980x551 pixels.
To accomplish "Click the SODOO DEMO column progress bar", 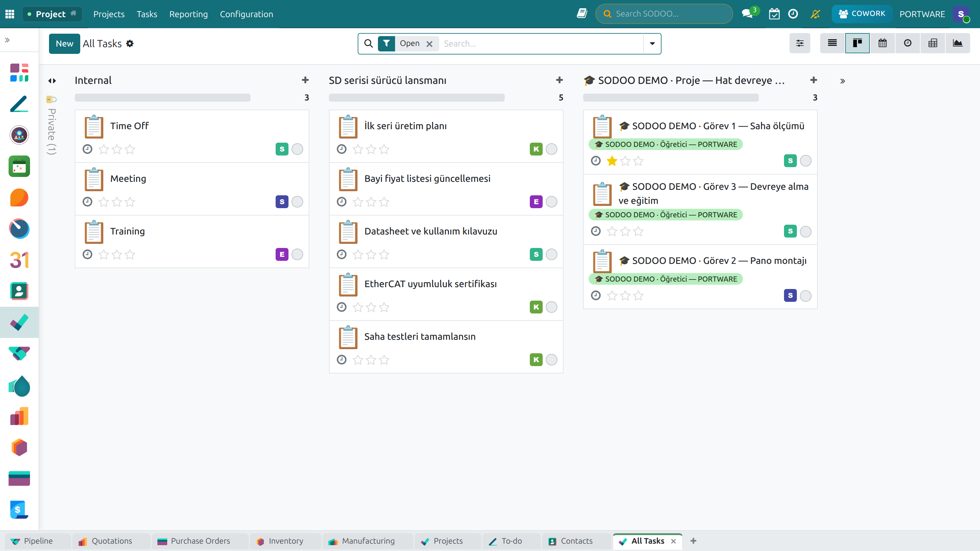I will click(x=671, y=98).
